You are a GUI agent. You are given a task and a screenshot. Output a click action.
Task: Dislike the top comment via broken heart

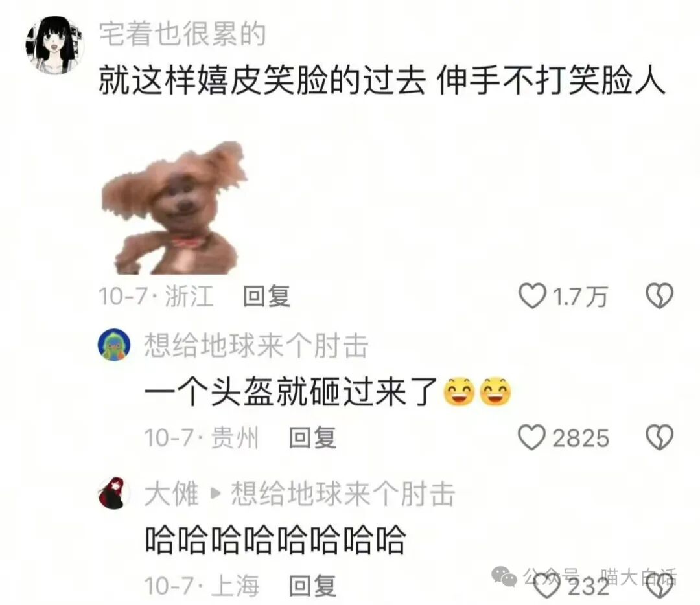(x=659, y=296)
